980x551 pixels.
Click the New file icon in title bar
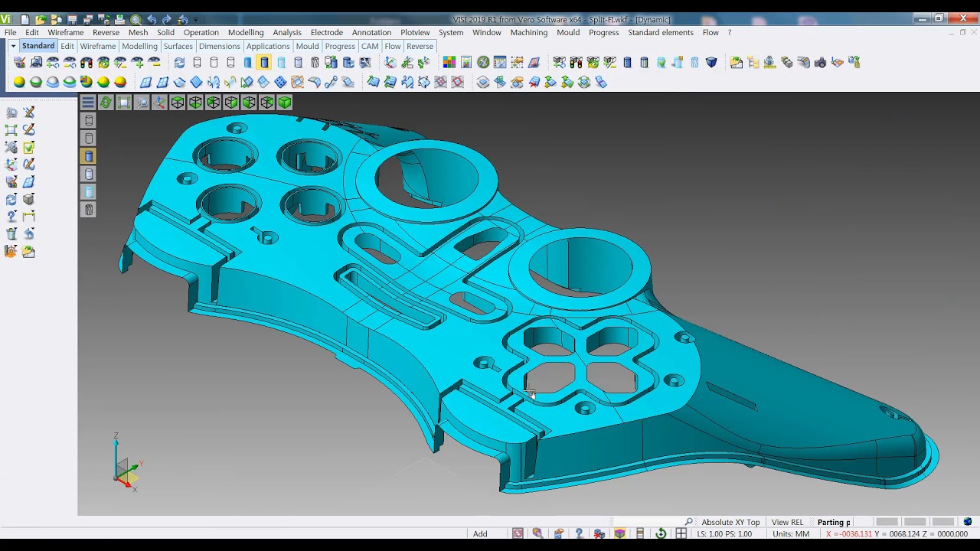tap(24, 19)
